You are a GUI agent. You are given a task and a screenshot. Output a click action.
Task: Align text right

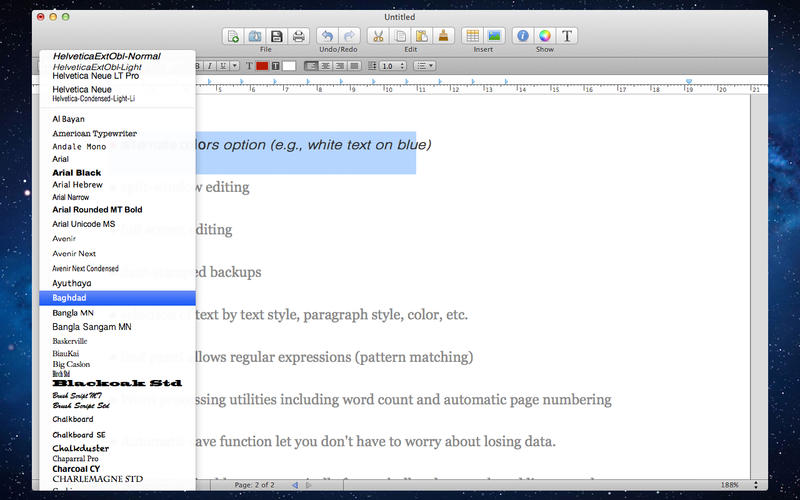[339, 66]
